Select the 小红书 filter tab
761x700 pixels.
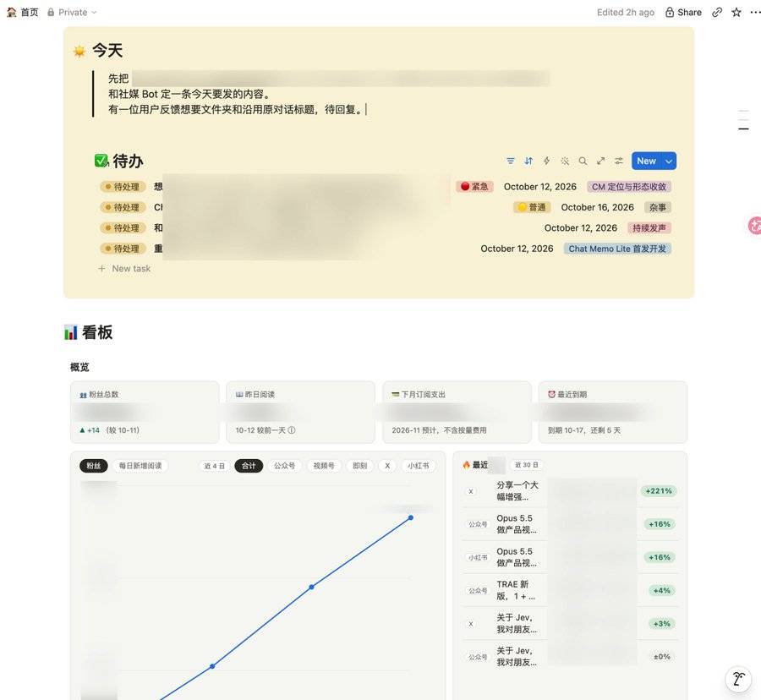click(x=419, y=466)
